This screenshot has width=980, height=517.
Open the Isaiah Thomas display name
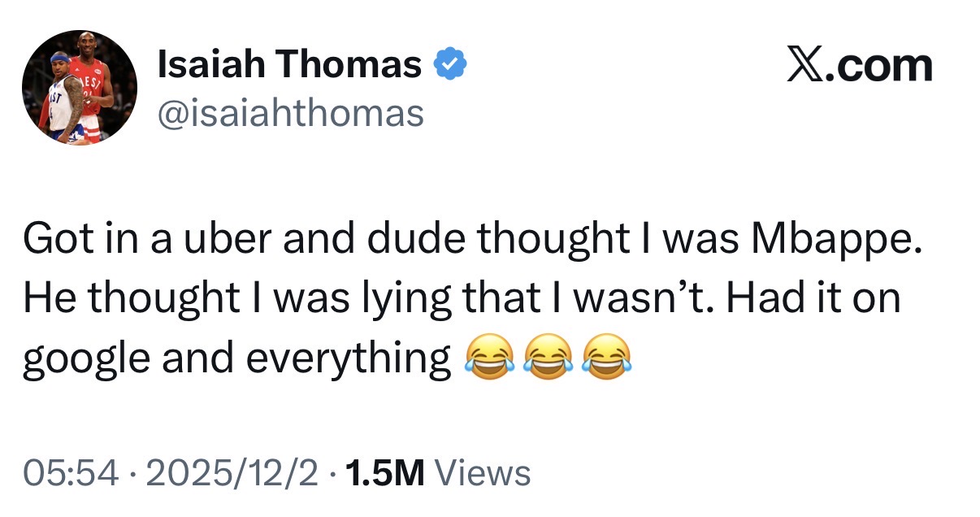(289, 64)
